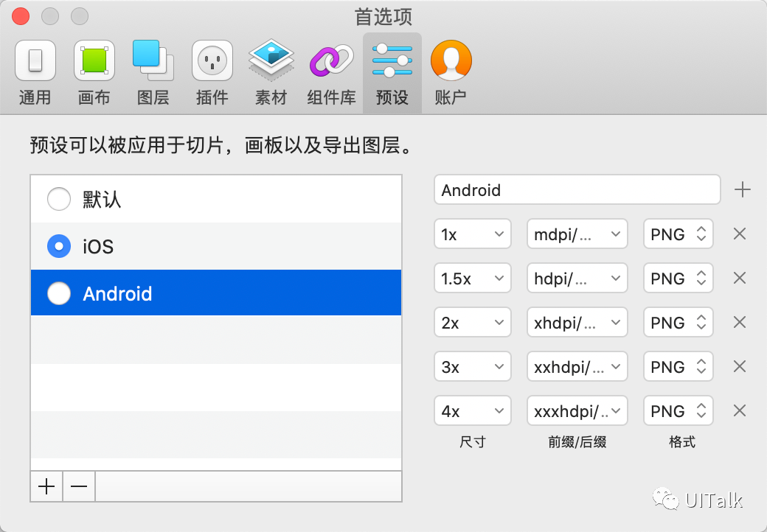
Task: Open the 组件库 libraries preferences icon
Action: pos(331,61)
